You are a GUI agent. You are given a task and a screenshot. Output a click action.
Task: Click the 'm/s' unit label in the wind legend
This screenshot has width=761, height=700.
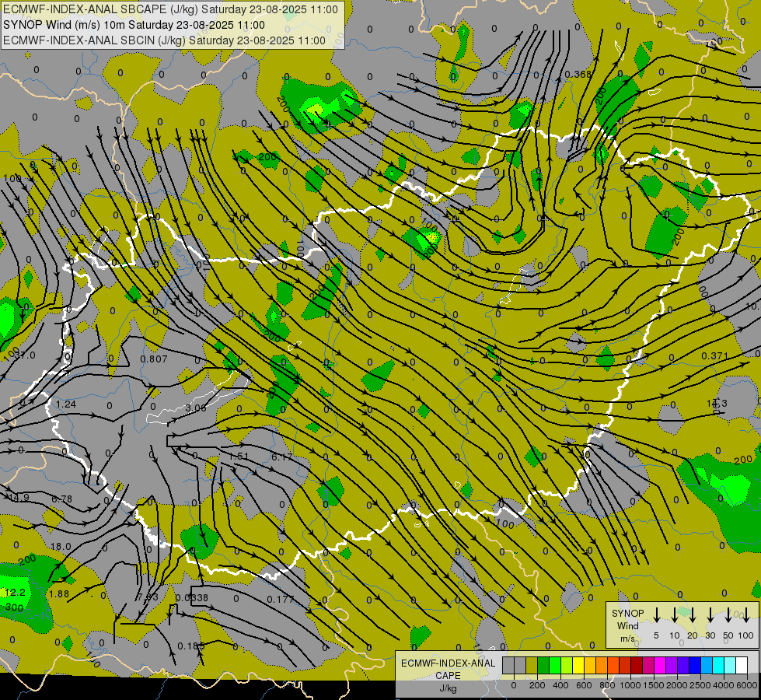click(627, 639)
